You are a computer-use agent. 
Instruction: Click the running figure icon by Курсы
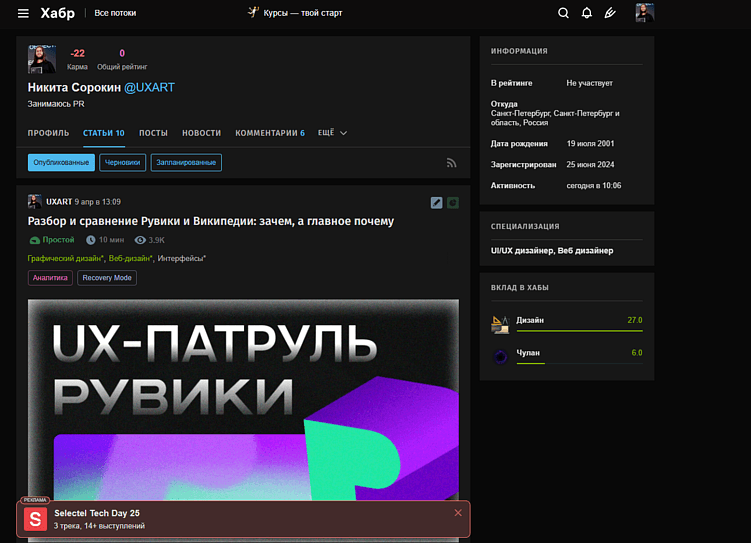point(253,12)
